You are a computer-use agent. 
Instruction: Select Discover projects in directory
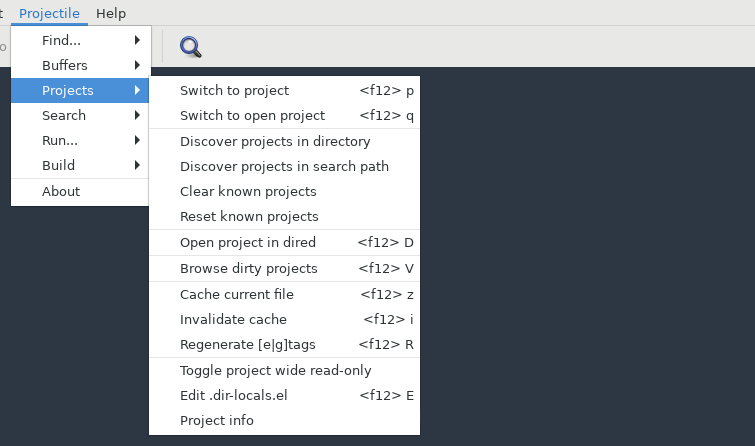(x=275, y=141)
